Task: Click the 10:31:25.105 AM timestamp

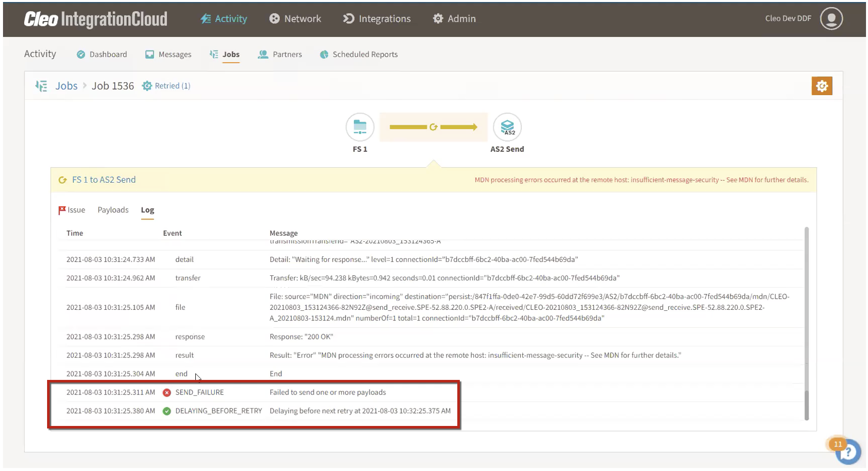Action: (x=111, y=307)
